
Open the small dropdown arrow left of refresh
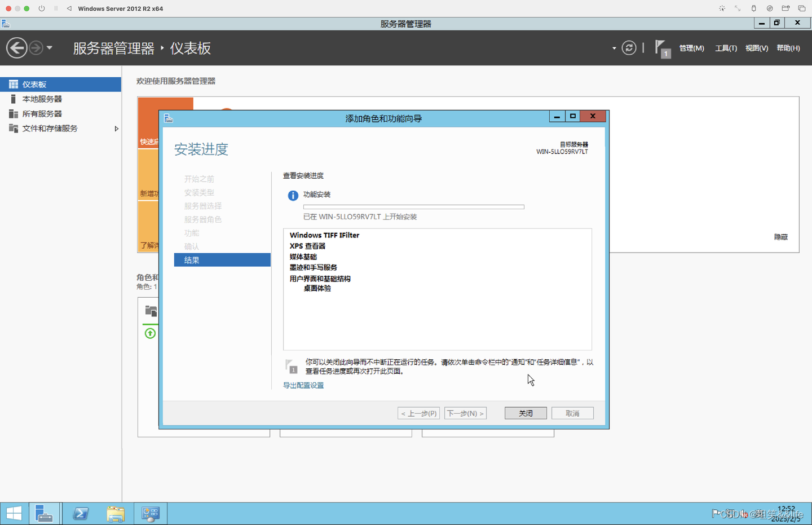(x=614, y=48)
